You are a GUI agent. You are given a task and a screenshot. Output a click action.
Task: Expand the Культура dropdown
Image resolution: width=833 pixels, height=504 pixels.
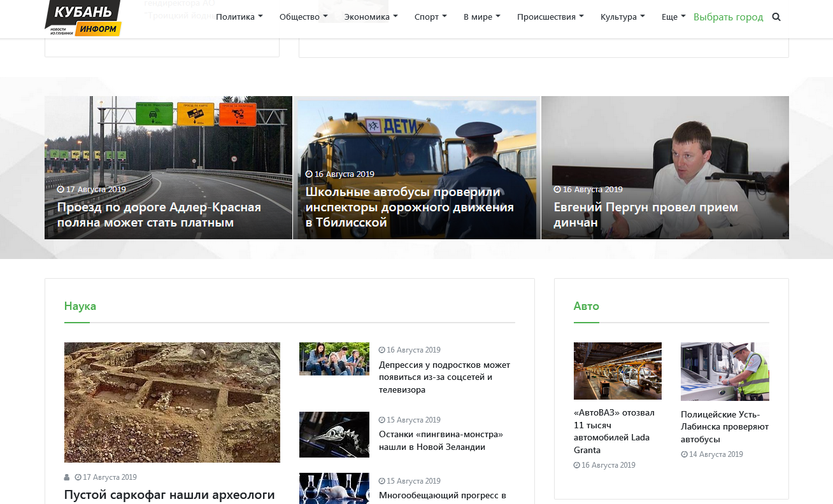622,17
